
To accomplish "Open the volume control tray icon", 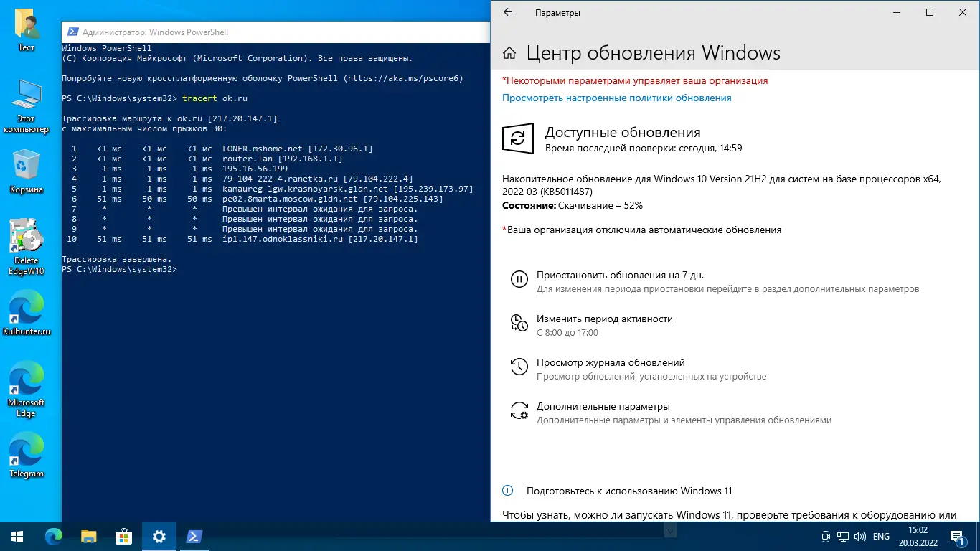I will tap(859, 537).
